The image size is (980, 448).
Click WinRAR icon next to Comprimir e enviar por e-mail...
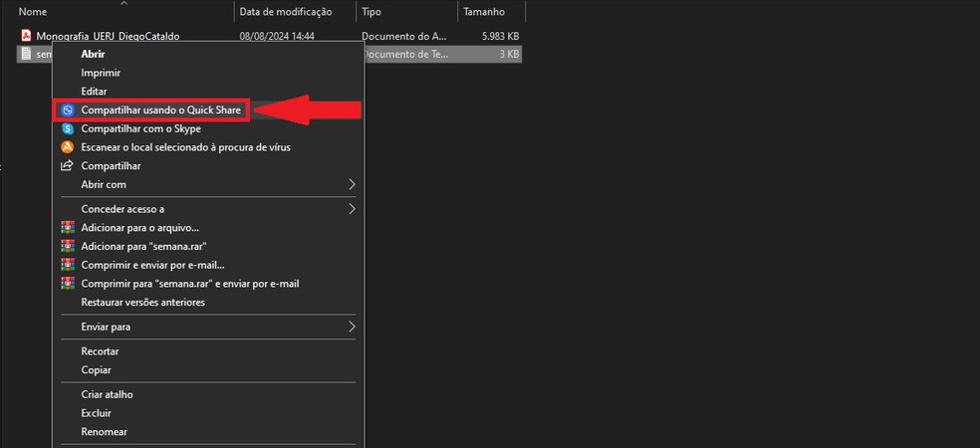coord(68,265)
